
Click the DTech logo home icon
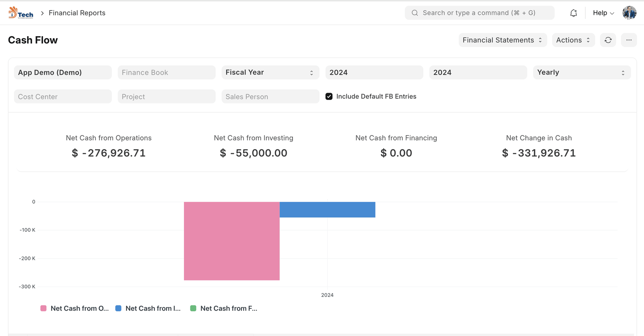coord(21,13)
